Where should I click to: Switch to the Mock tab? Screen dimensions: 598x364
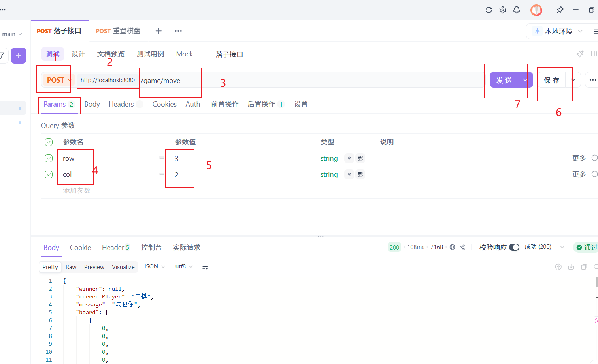(x=185, y=54)
